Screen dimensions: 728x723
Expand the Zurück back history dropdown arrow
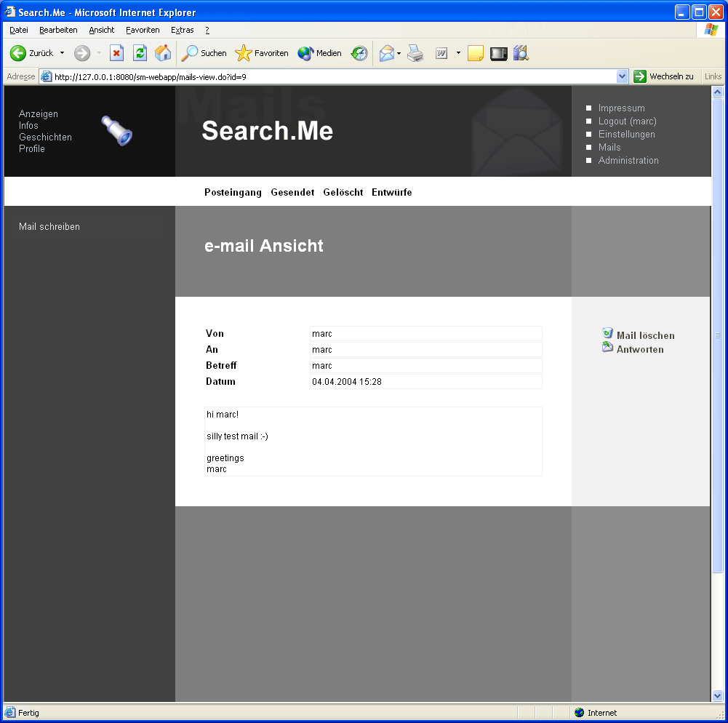(62, 53)
